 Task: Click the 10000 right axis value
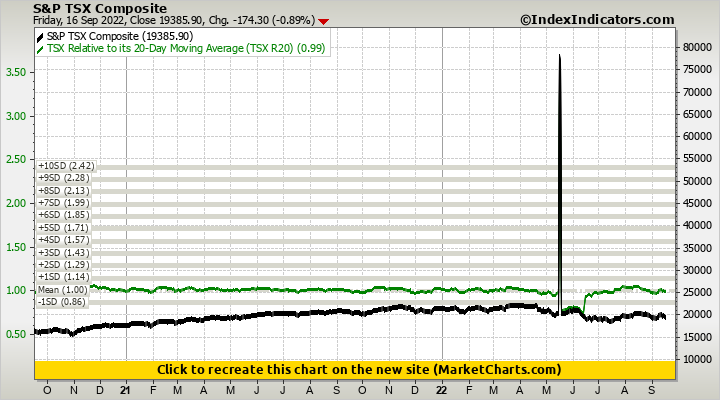click(x=697, y=359)
